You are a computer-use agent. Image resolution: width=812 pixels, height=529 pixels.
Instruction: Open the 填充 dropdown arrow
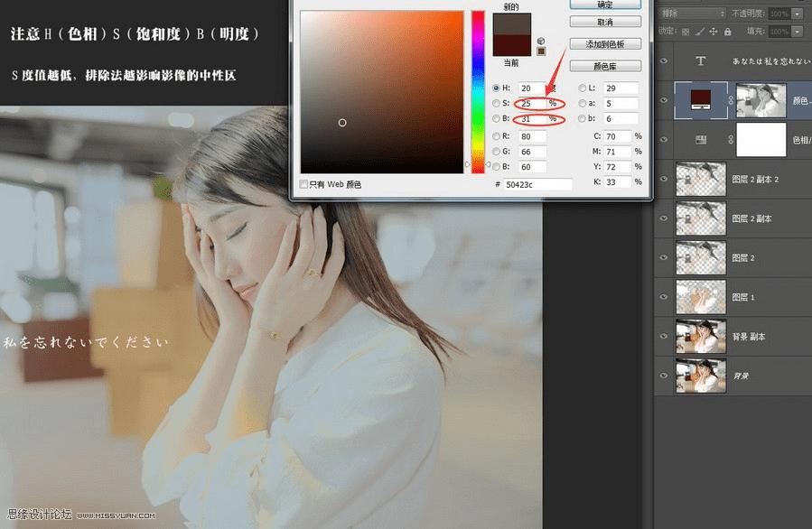(796, 32)
